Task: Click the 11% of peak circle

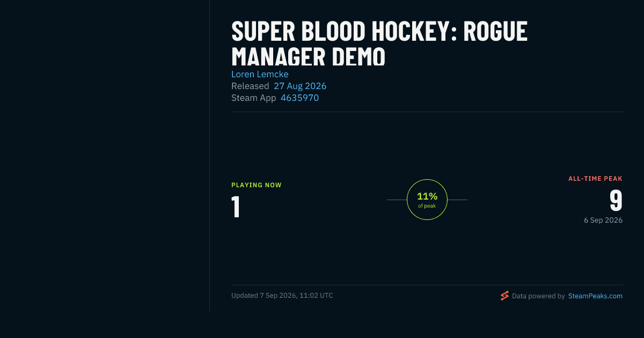Action: tap(427, 200)
